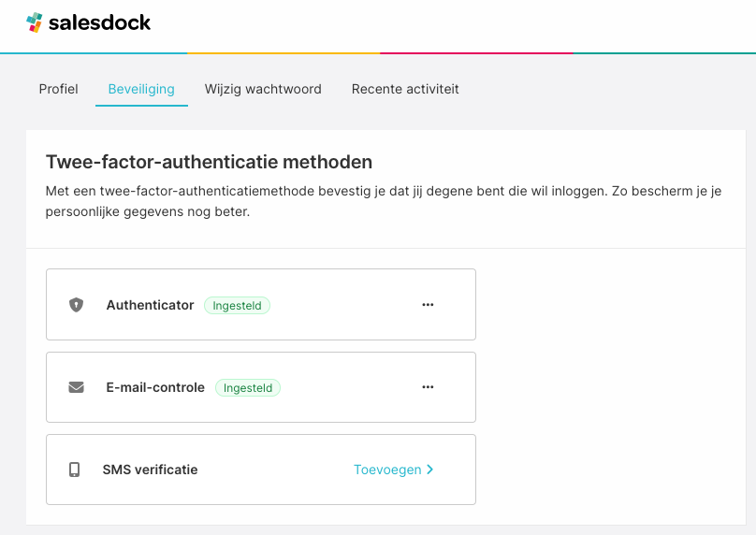Click the salesdock brand name text
756x535 pixels.
100,23
